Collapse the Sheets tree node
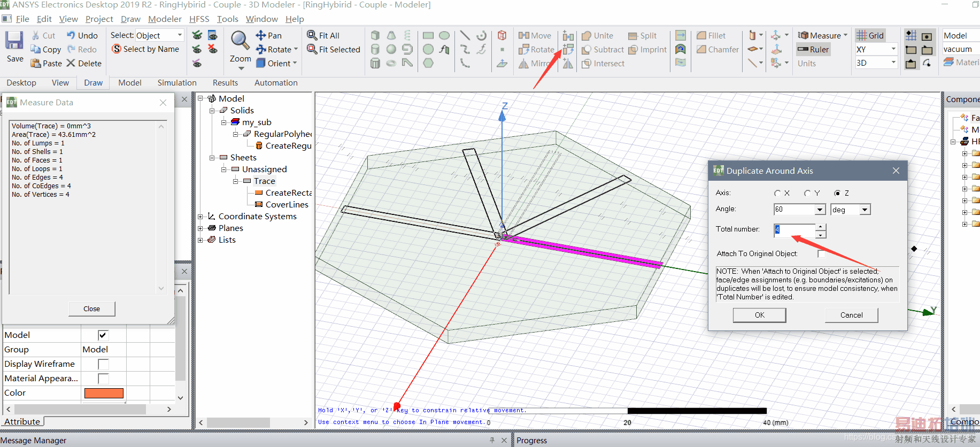 pos(212,158)
